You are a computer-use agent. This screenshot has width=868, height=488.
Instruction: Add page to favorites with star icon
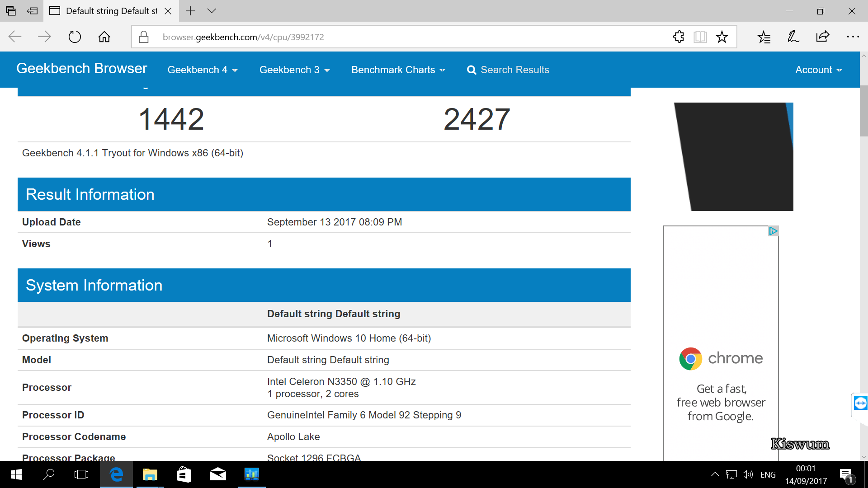pyautogui.click(x=722, y=37)
